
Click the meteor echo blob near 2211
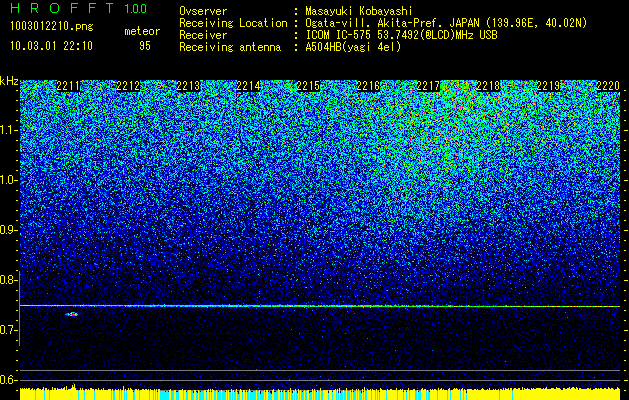coord(72,314)
